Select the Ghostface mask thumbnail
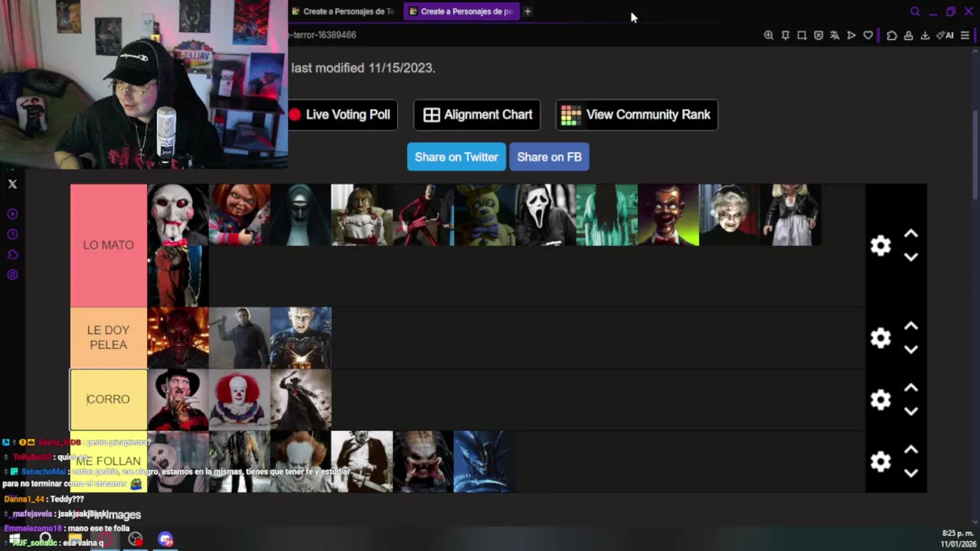980x551 pixels. (x=545, y=215)
